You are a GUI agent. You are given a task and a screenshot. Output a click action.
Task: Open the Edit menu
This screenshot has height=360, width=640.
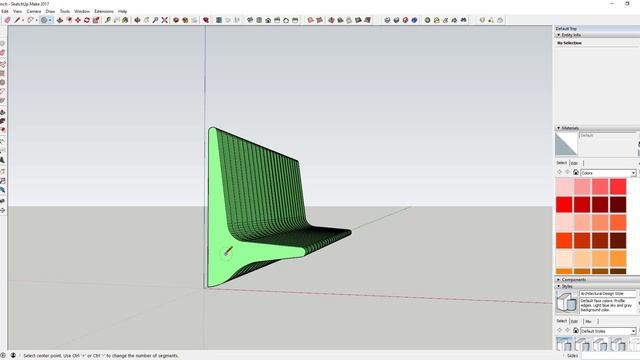(5, 11)
